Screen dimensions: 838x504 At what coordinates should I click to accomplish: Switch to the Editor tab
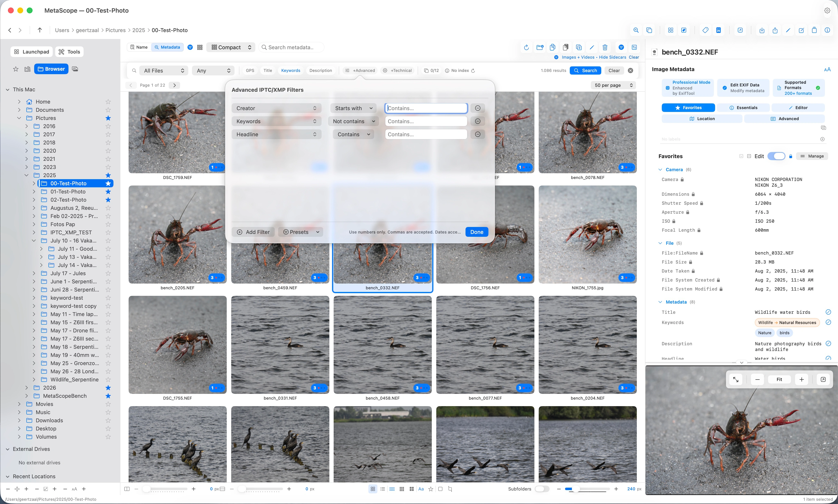pos(798,108)
